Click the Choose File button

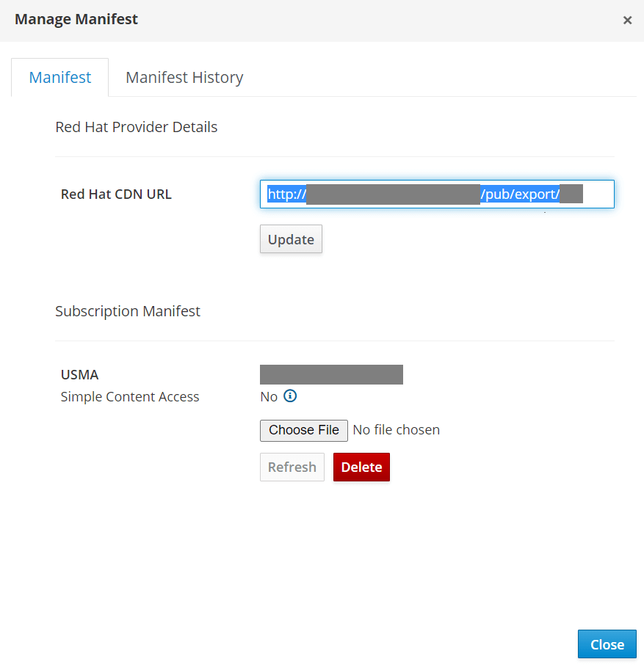[x=303, y=430]
